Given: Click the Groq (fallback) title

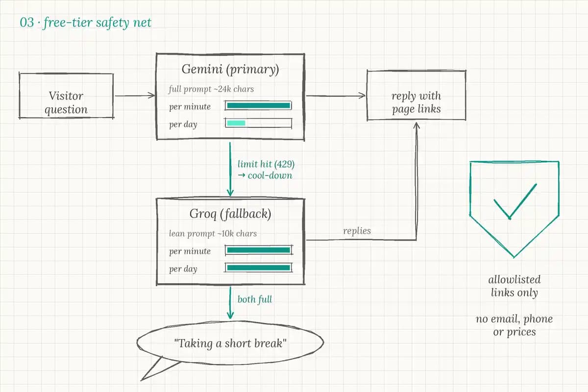Looking at the screenshot, I should (230, 215).
